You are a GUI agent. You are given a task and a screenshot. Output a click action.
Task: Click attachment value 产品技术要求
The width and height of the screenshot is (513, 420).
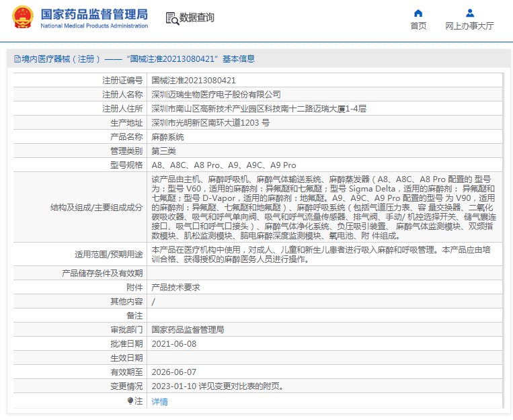[x=175, y=287]
